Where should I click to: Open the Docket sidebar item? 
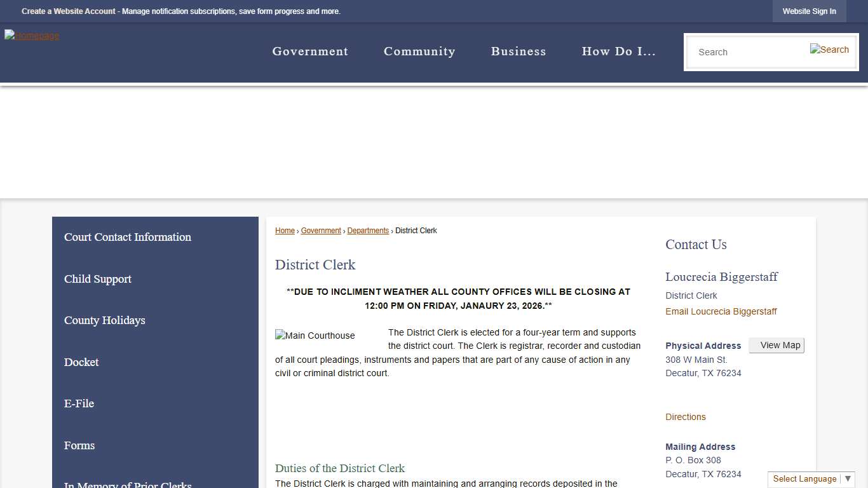click(x=81, y=362)
